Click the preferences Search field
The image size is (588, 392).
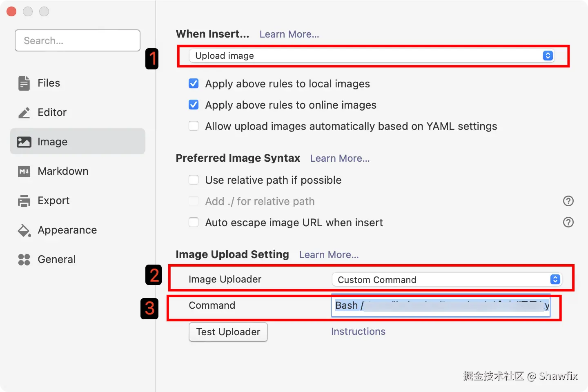tap(78, 41)
